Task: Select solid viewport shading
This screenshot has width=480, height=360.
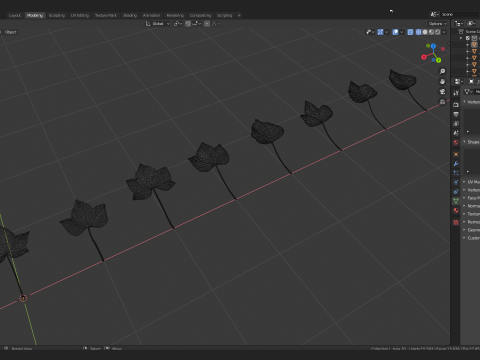Action: point(425,32)
